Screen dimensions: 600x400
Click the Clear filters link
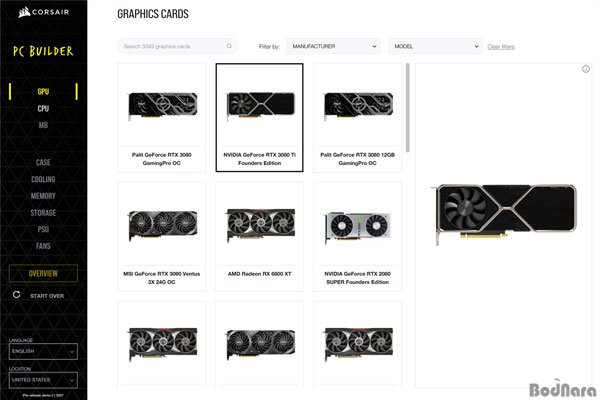click(x=501, y=47)
